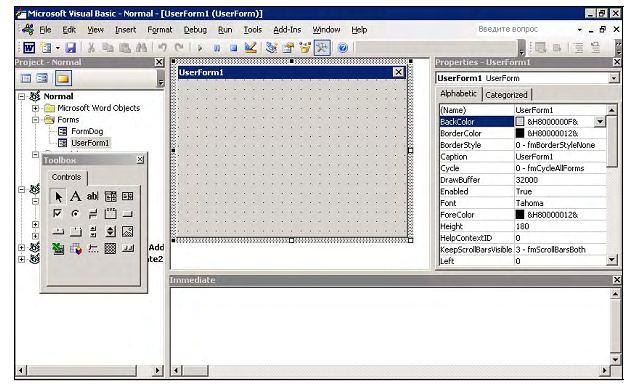Switch to the Categorized properties tab

(506, 95)
